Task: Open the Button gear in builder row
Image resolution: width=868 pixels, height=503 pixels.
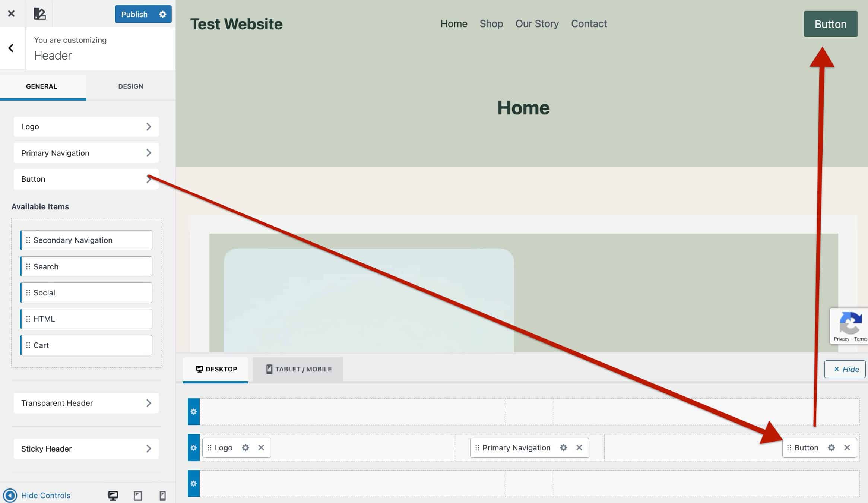Action: pos(831,447)
